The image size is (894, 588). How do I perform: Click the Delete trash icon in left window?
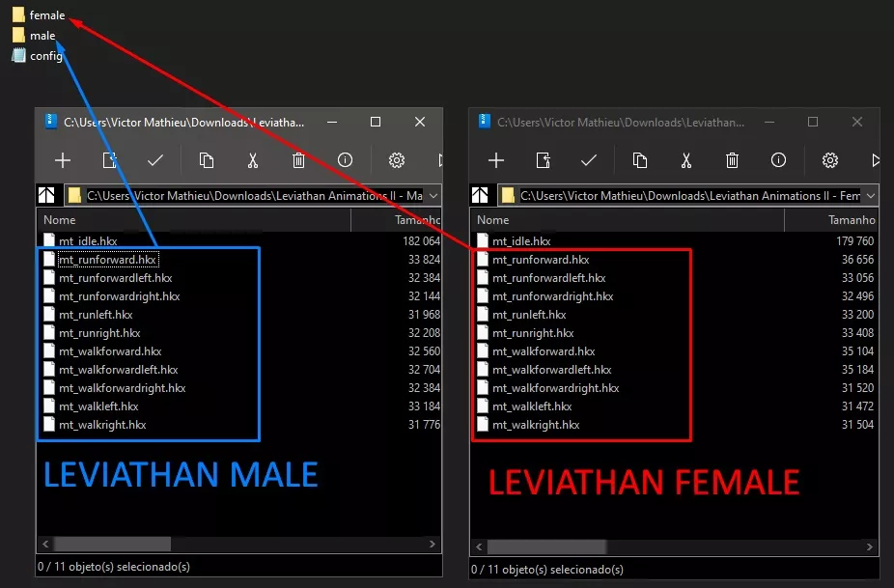tap(298, 160)
